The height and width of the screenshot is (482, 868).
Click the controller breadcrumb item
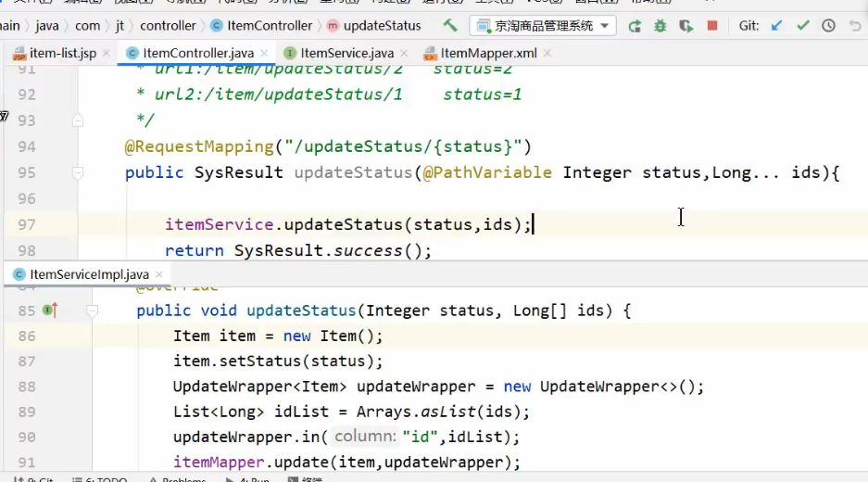(168, 25)
